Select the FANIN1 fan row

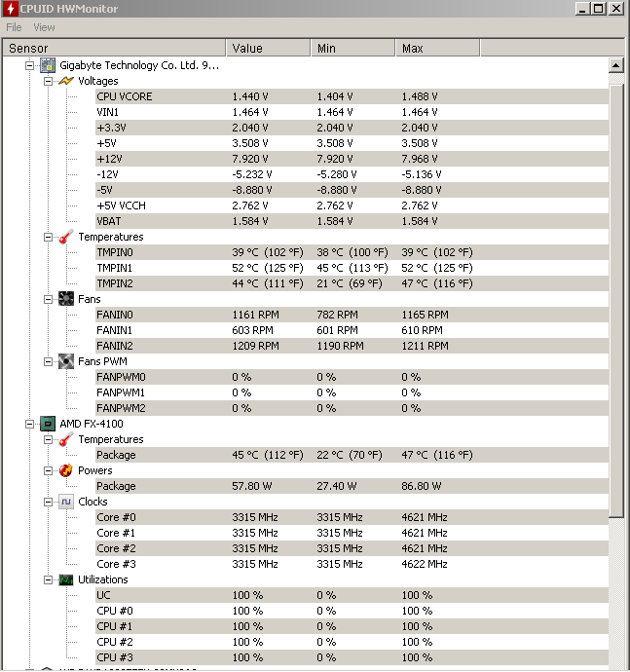pyautogui.click(x=352, y=330)
